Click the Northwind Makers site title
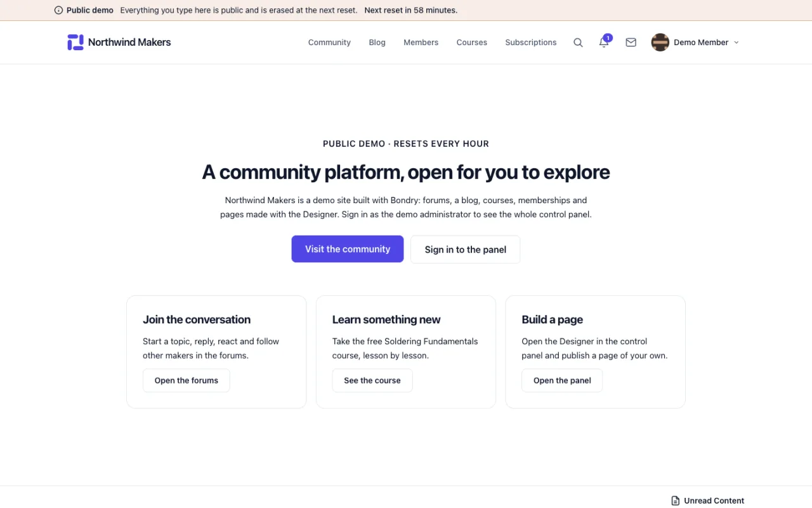The width and height of the screenshot is (812, 508). 129,43
